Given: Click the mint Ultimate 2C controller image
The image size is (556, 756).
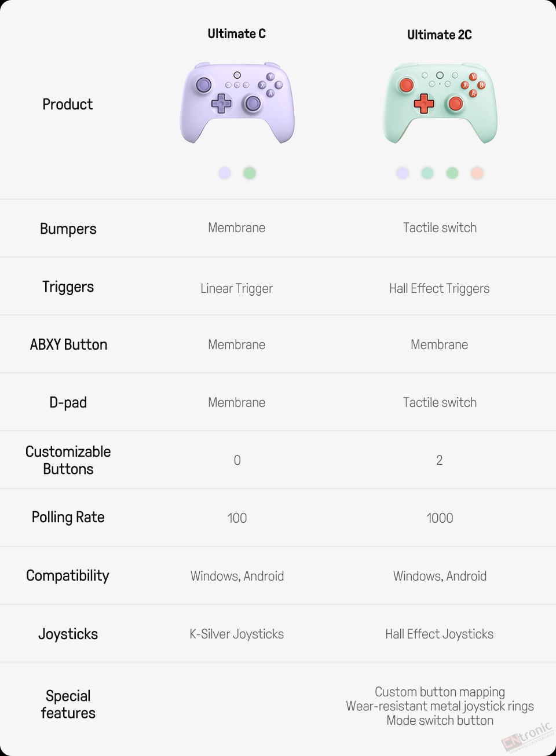Looking at the screenshot, I should point(440,103).
